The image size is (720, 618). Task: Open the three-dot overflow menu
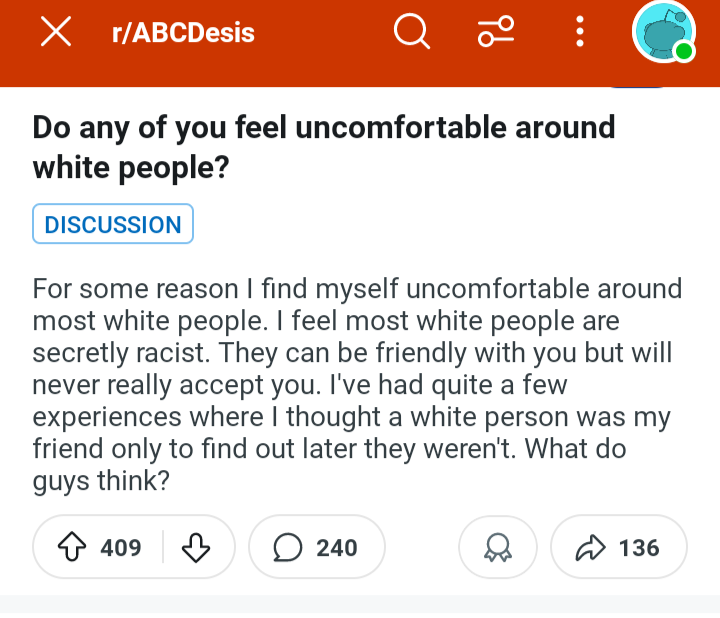pyautogui.click(x=579, y=33)
